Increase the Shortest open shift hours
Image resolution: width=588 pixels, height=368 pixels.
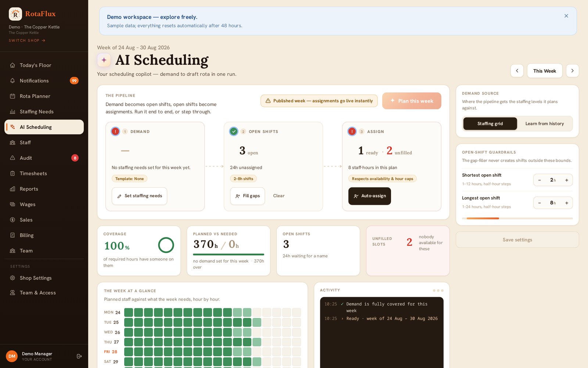click(x=567, y=180)
